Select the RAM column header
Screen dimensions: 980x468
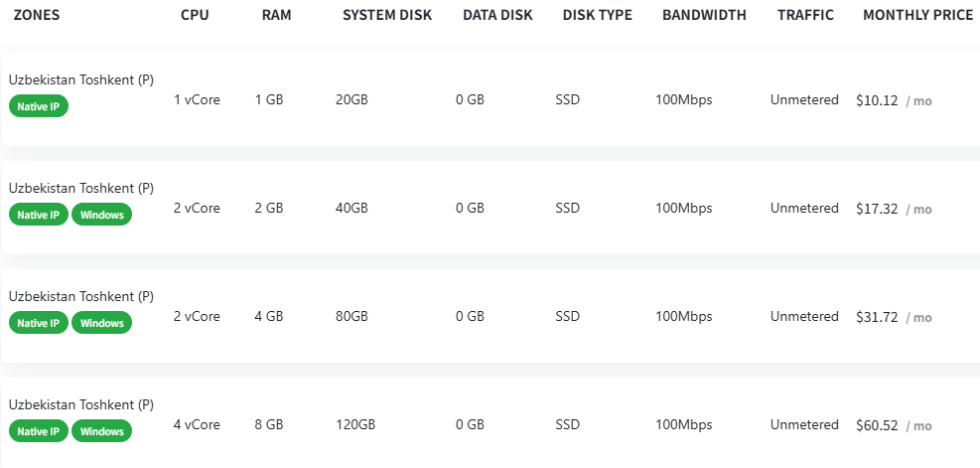275,16
